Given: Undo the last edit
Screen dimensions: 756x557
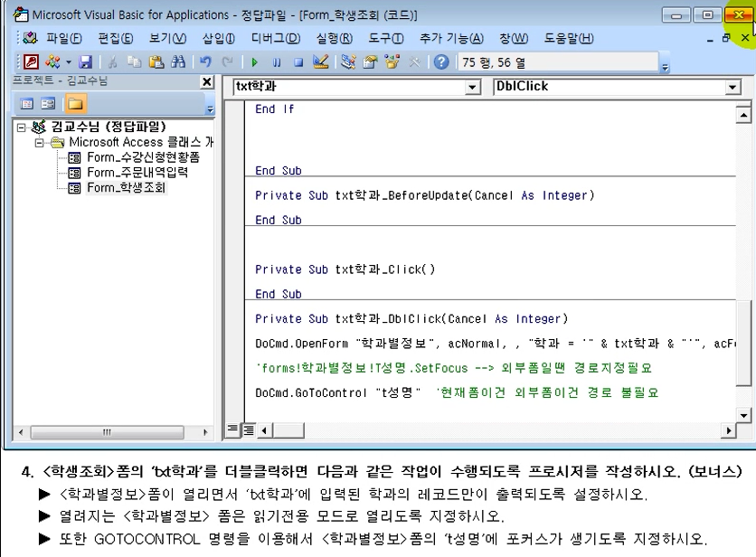Looking at the screenshot, I should 205,61.
